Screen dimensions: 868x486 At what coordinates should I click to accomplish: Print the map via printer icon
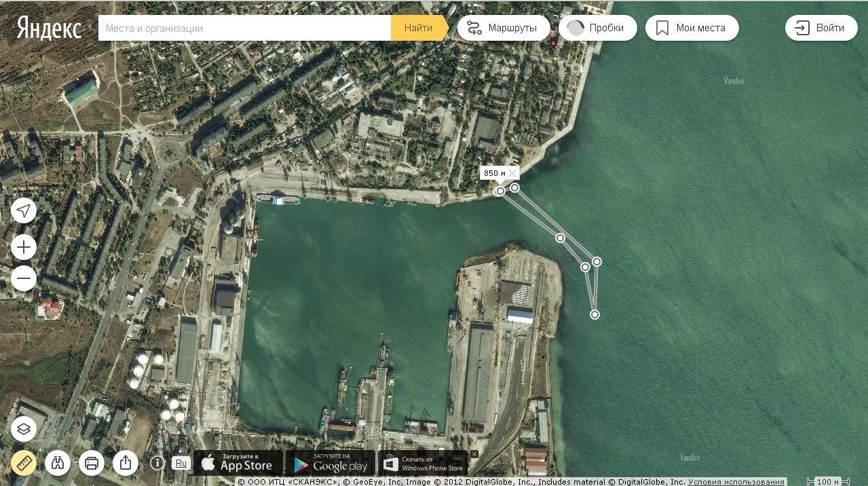pyautogui.click(x=92, y=463)
